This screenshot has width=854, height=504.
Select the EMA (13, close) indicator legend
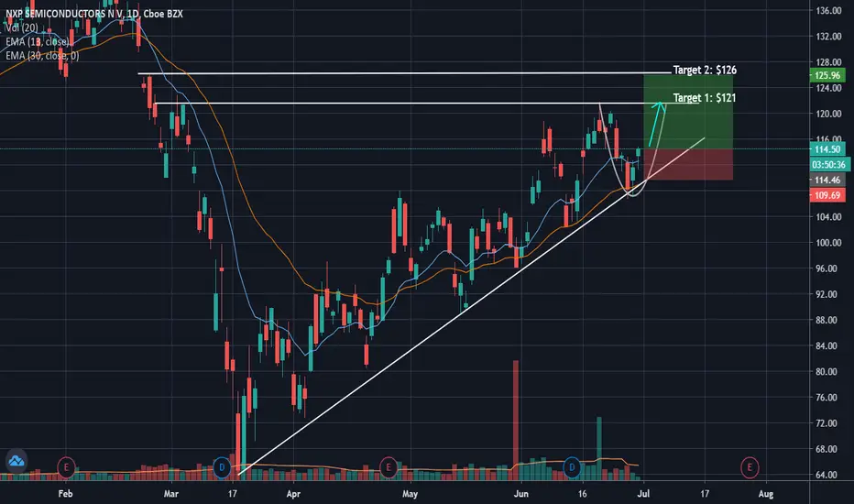pos(37,41)
